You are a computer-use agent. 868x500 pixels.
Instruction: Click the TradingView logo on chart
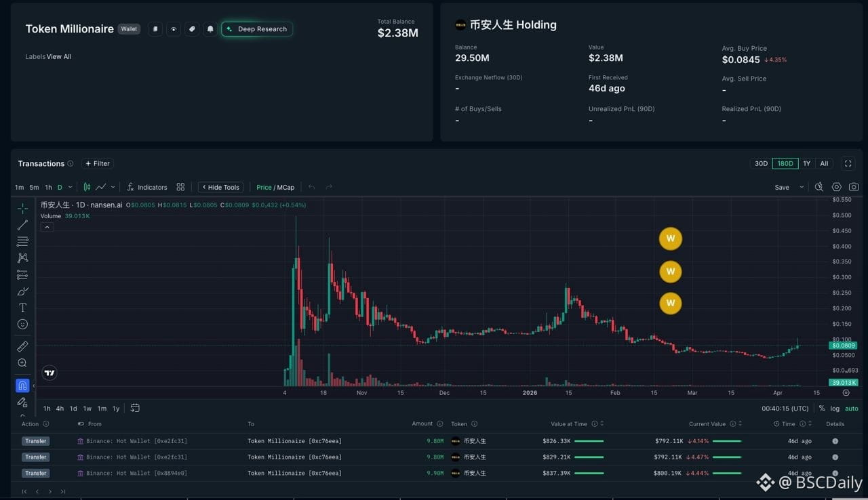(49, 372)
